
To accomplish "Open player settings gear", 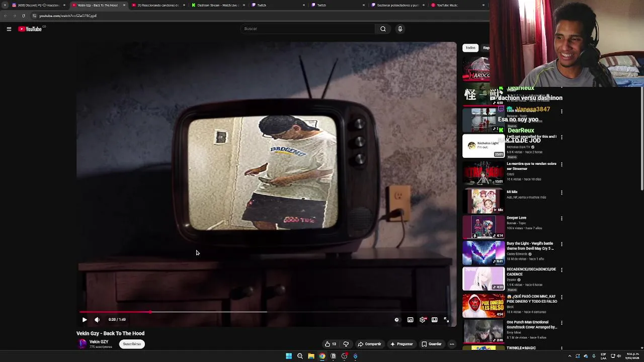I will click(x=423, y=320).
